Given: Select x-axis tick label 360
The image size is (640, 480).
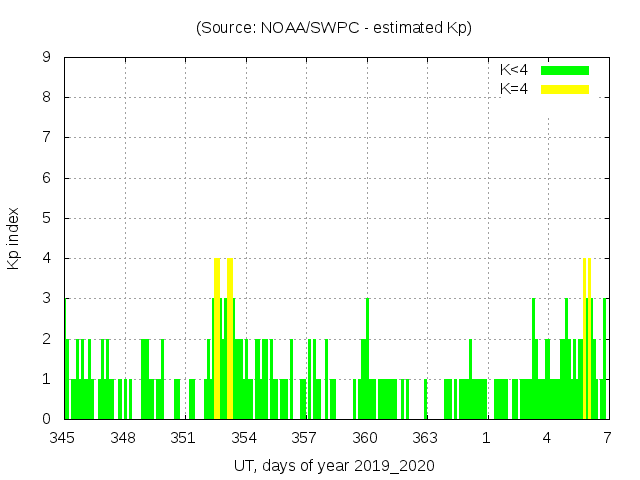Looking at the screenshot, I should pos(365,437).
